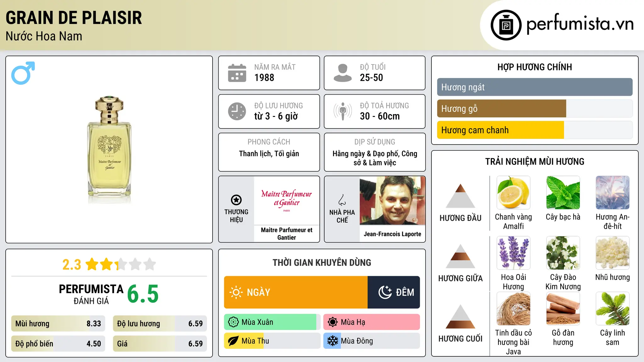The image size is (644, 362).
Task: Click the nose icon above Nhà pha chế
Action: pos(342,200)
